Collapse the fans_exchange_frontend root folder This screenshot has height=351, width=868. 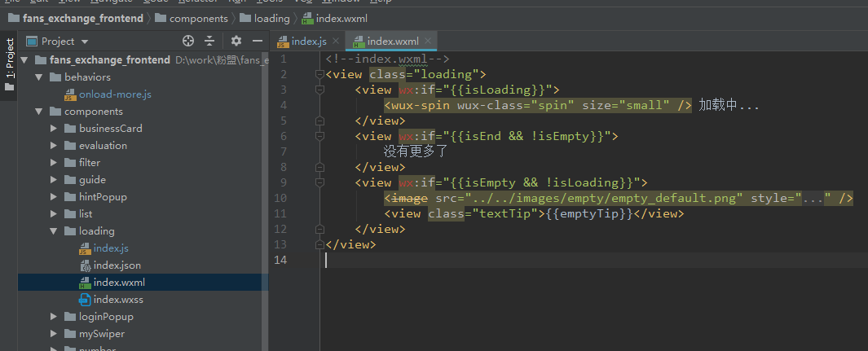point(24,59)
